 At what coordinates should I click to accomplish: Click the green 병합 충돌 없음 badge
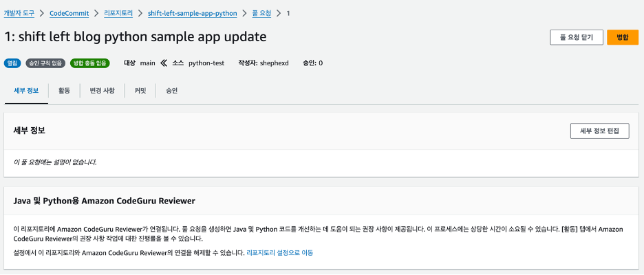89,63
